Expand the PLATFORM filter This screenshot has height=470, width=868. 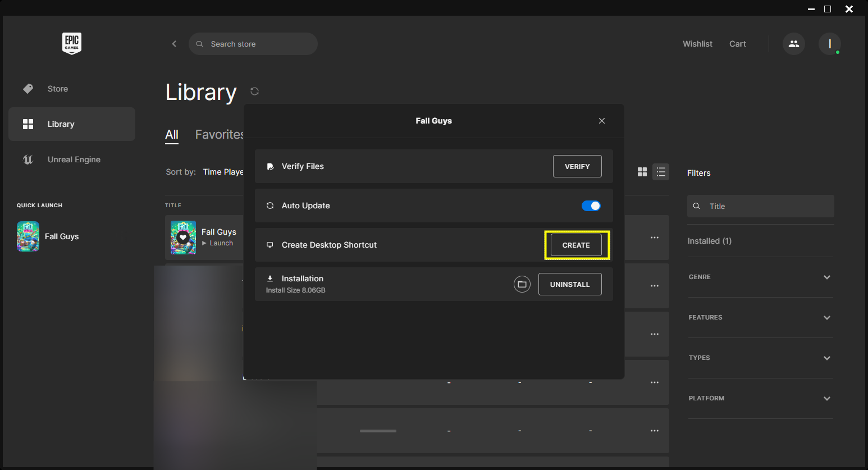[761, 398]
